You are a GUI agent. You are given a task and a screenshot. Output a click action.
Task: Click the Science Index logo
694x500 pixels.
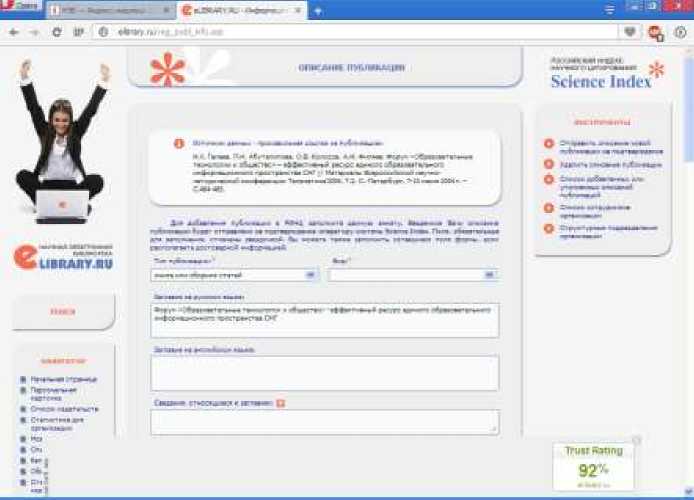[x=607, y=73]
